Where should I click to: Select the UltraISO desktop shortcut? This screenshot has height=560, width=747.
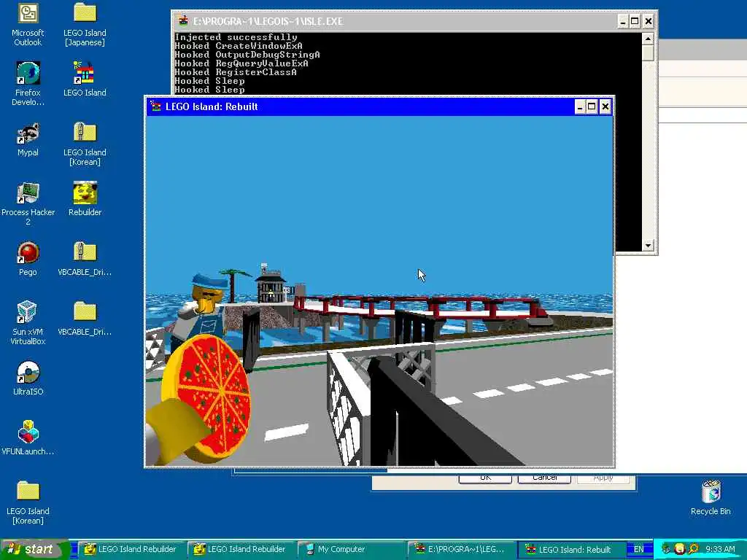28,378
